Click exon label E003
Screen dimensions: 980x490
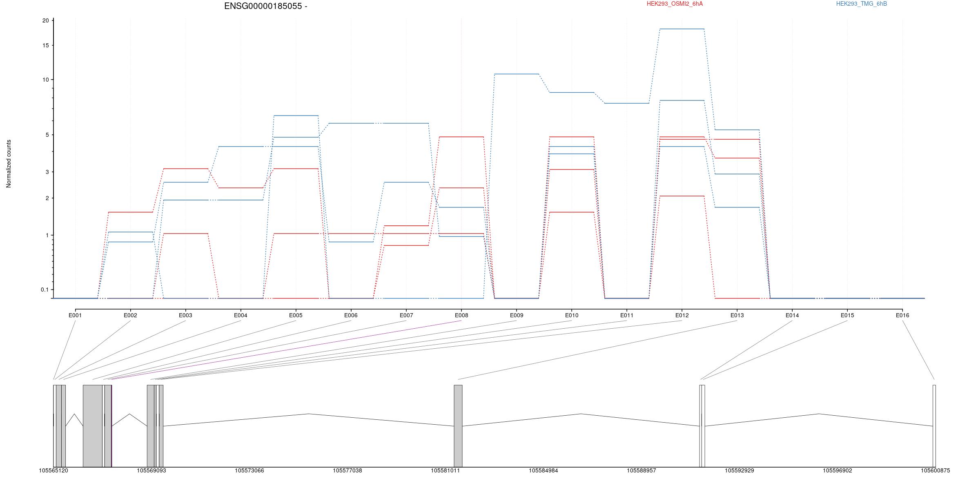pyautogui.click(x=185, y=315)
